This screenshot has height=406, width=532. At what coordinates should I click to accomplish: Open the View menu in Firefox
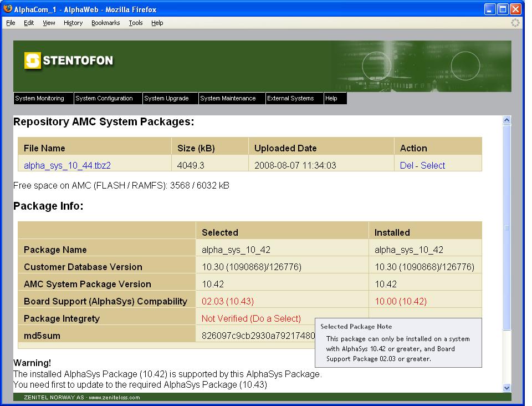[x=49, y=23]
